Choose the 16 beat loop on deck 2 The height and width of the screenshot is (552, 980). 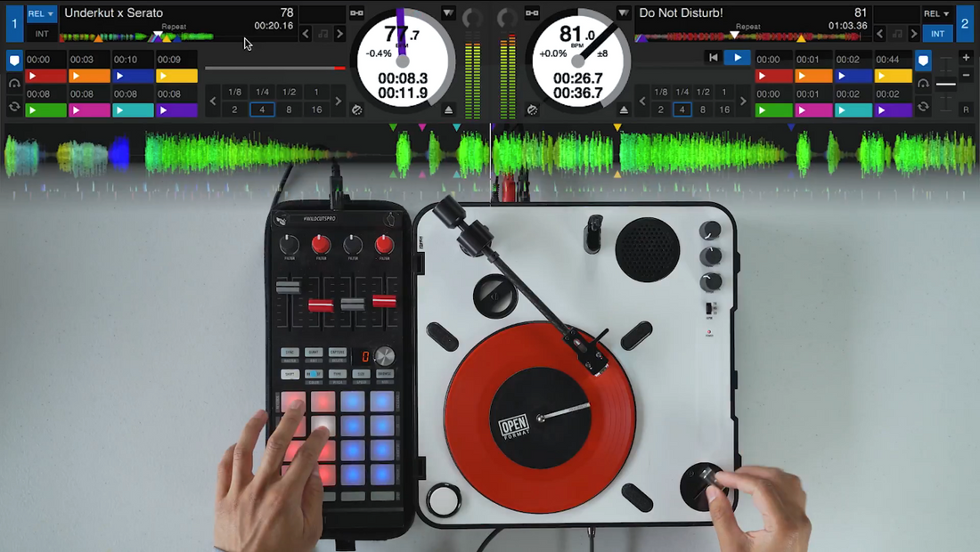click(724, 110)
